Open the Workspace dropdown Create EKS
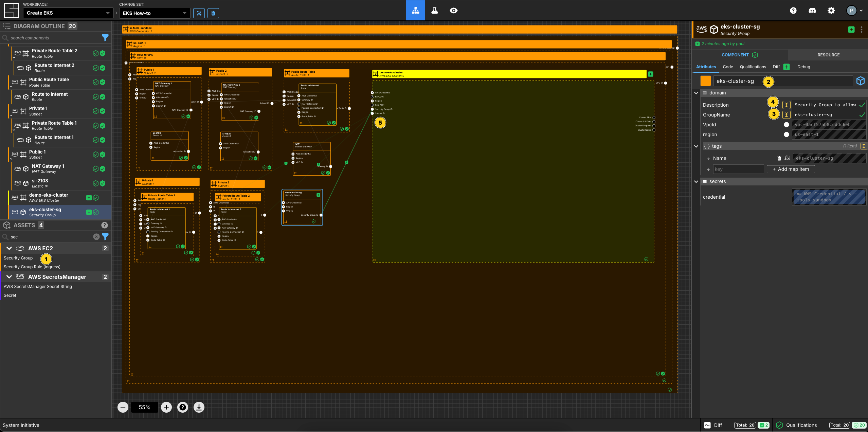The width and height of the screenshot is (868, 432). (x=68, y=13)
